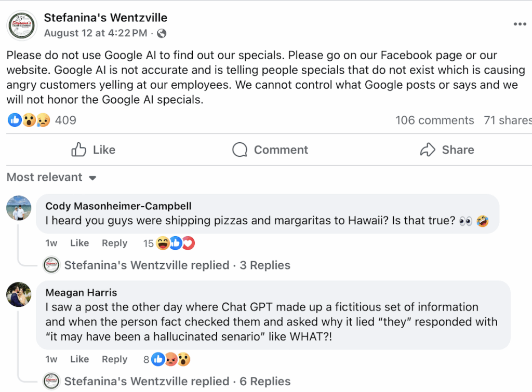The width and height of the screenshot is (532, 392).
Task: Open Cody Masonheimer-Campbell's profile picture
Action: click(19, 208)
